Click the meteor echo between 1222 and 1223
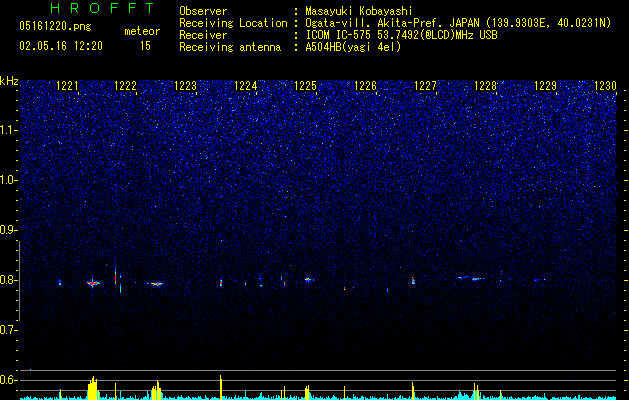Viewport: 629px width, 400px height. [x=157, y=284]
